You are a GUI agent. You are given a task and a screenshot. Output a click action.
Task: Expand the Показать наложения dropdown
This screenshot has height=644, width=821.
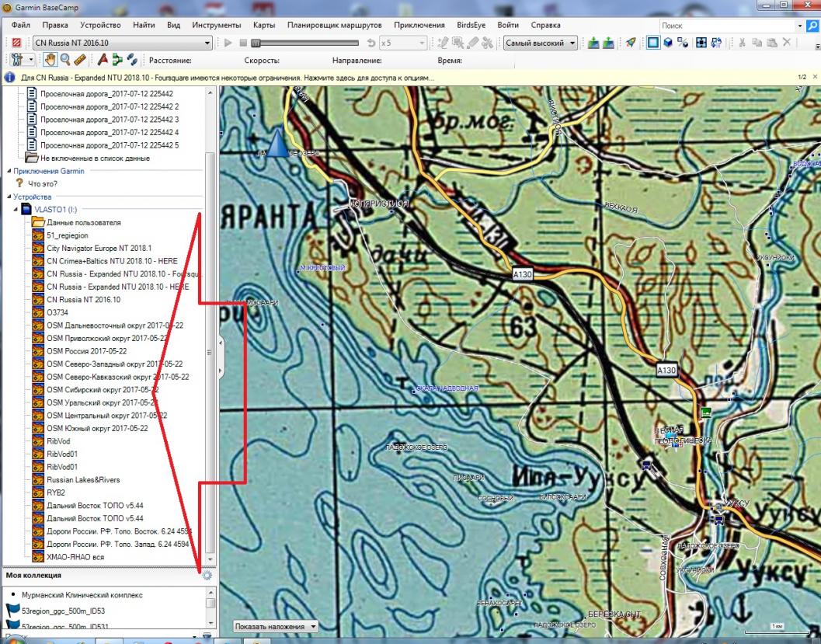[277, 626]
